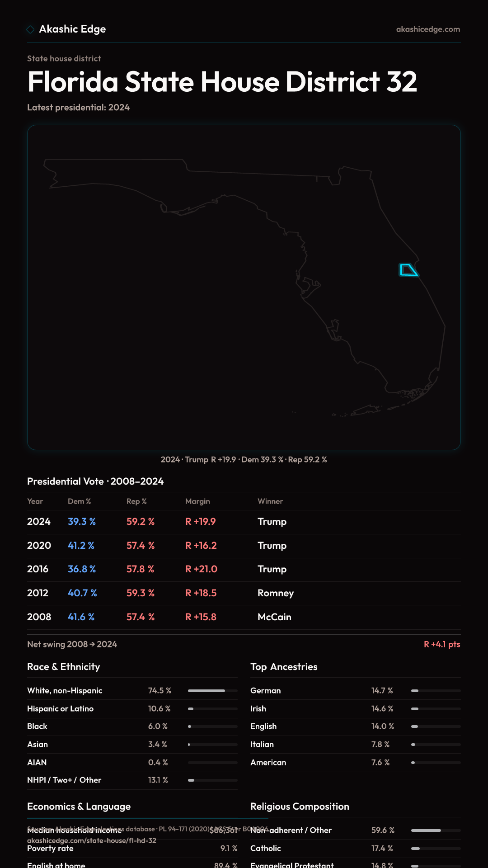Open the akashicedge.com/state-house/fl-hd-32 footer link
Image resolution: width=488 pixels, height=868 pixels.
click(92, 840)
